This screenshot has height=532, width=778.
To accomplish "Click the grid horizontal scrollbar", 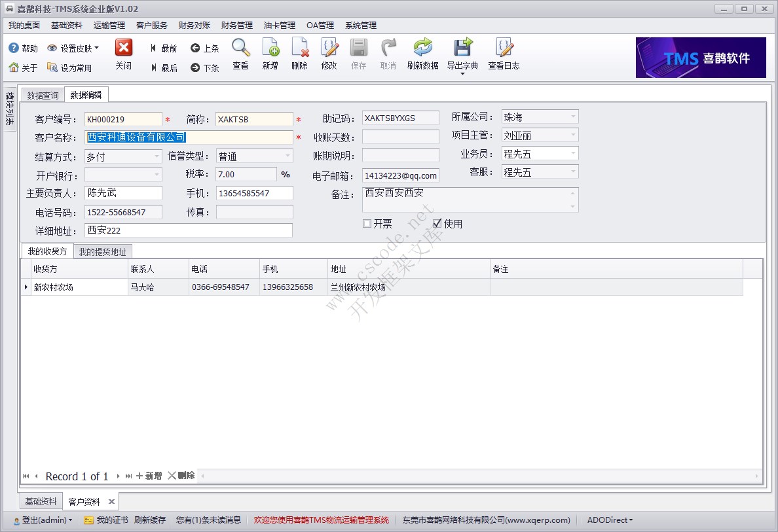I will click(480, 476).
